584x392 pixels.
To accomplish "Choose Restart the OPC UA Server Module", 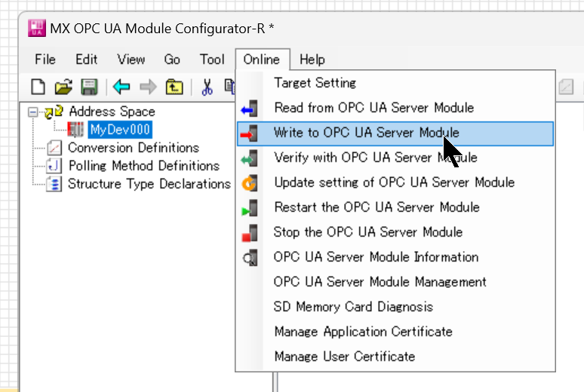I will (395, 208).
